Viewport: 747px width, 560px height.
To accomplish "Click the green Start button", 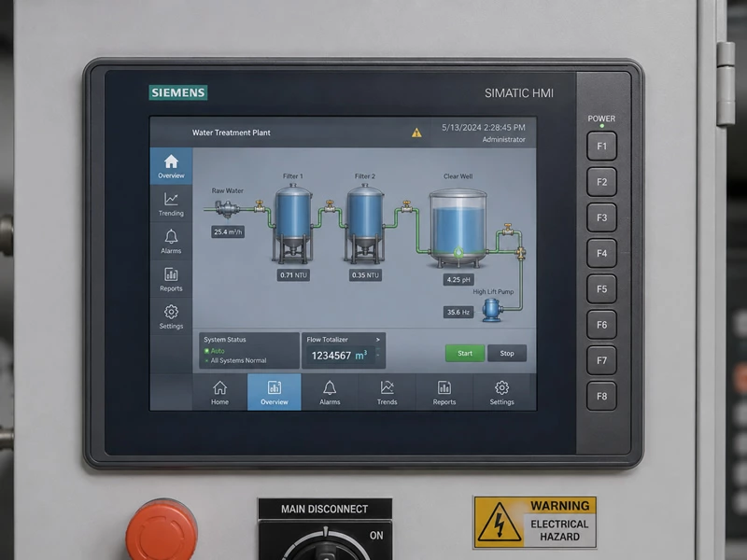I will 465,354.
